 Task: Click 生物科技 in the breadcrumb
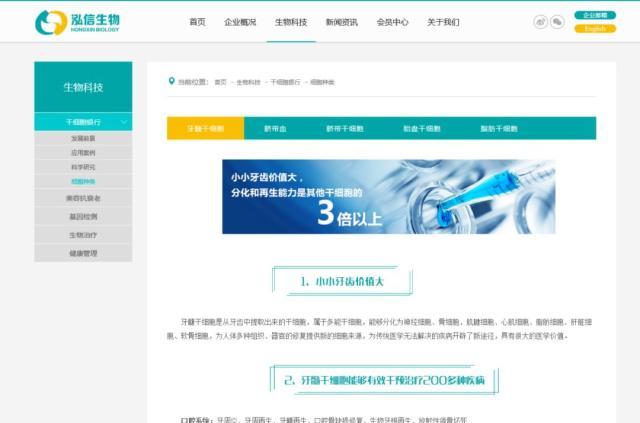[x=248, y=82]
